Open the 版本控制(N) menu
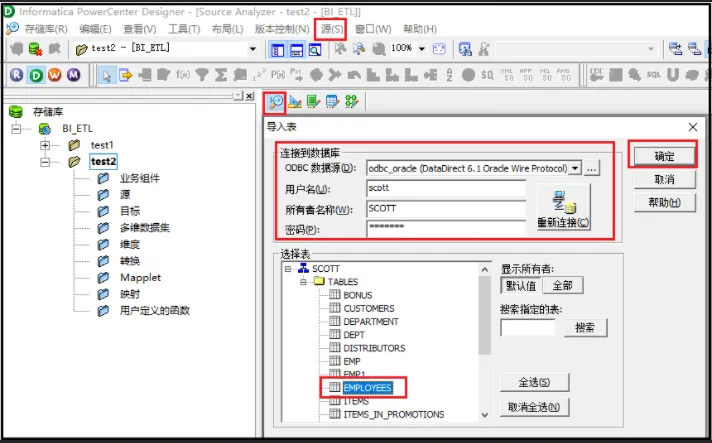The width and height of the screenshot is (712, 443). [282, 29]
